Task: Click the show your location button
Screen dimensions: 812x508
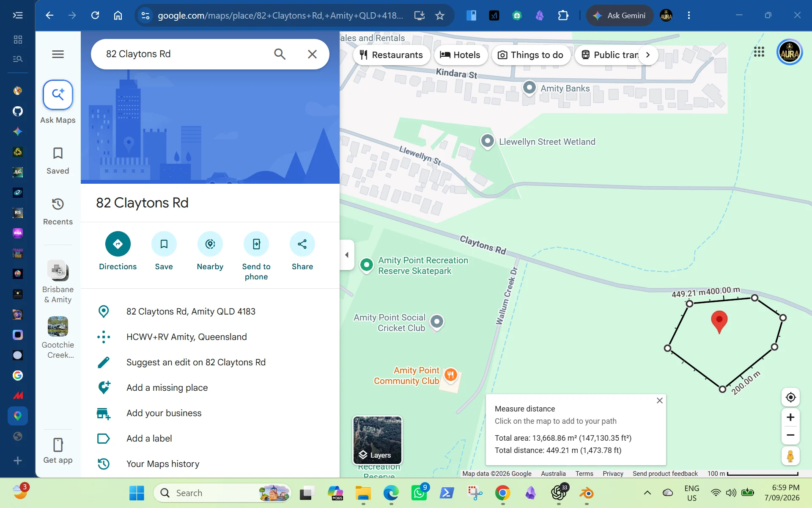Action: (x=790, y=398)
